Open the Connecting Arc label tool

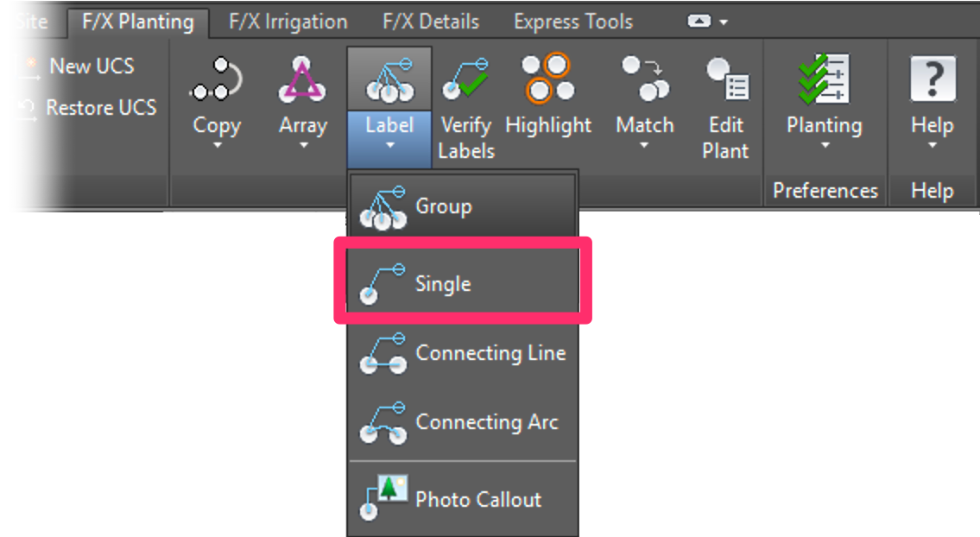pos(488,422)
